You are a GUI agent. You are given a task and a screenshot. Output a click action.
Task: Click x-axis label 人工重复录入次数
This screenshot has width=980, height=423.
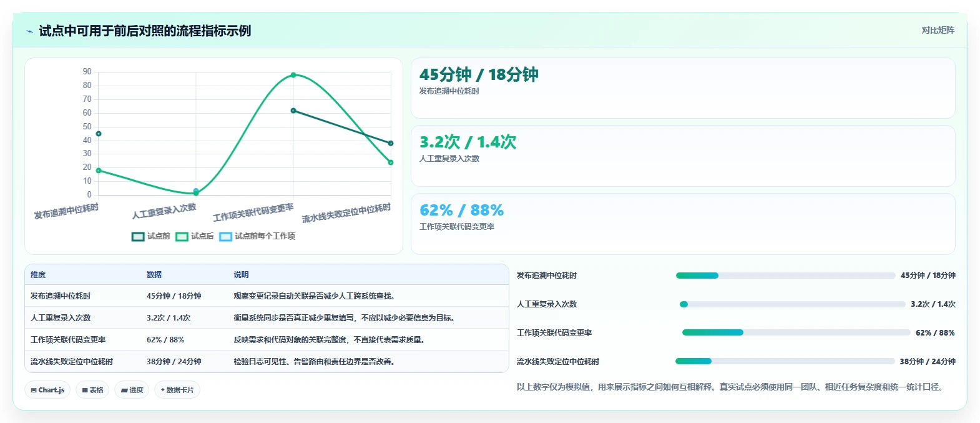click(164, 211)
